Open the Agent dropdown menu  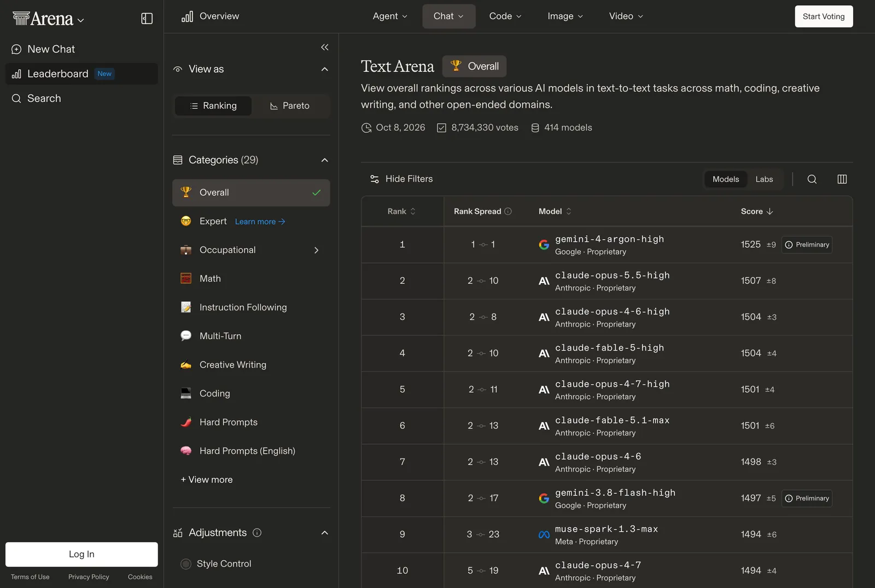click(x=390, y=16)
